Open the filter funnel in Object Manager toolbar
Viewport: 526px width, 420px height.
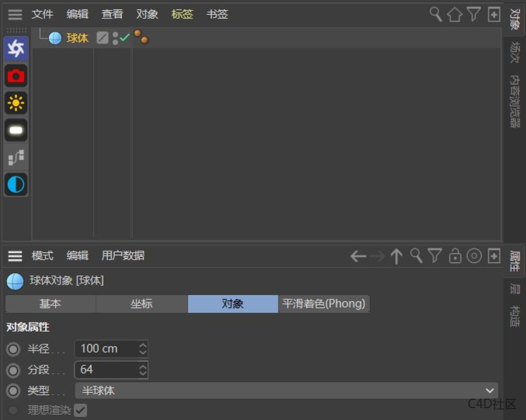(474, 14)
